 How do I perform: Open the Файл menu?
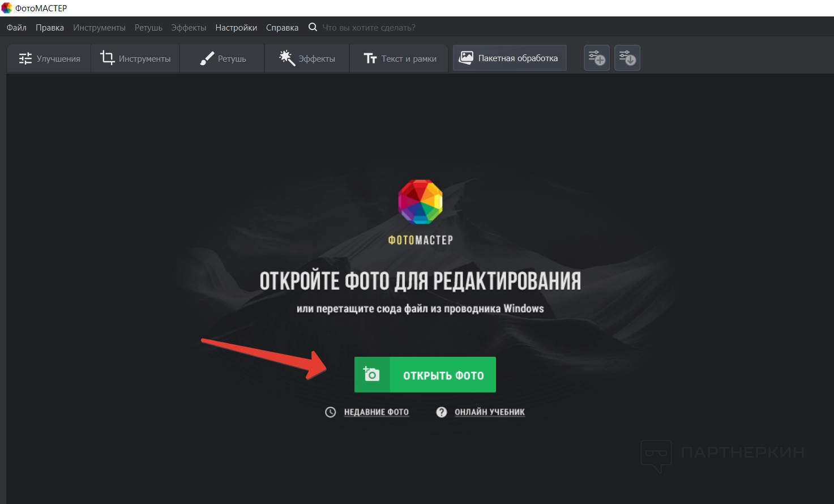(x=16, y=28)
